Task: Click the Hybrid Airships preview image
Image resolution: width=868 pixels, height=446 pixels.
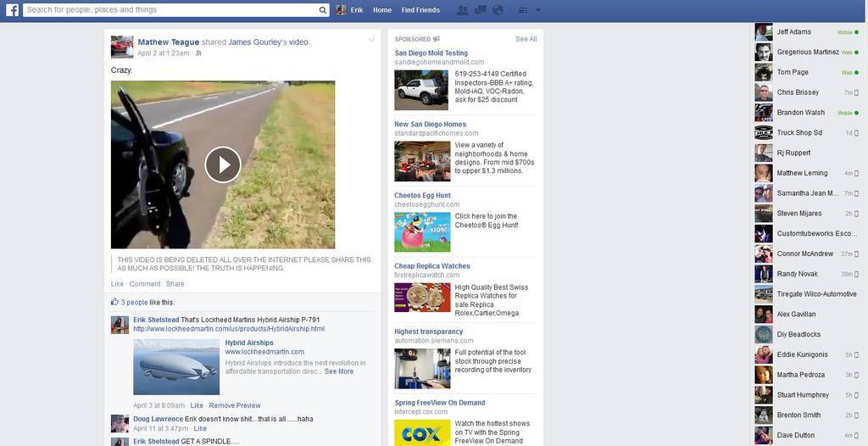Action: pyautogui.click(x=176, y=367)
